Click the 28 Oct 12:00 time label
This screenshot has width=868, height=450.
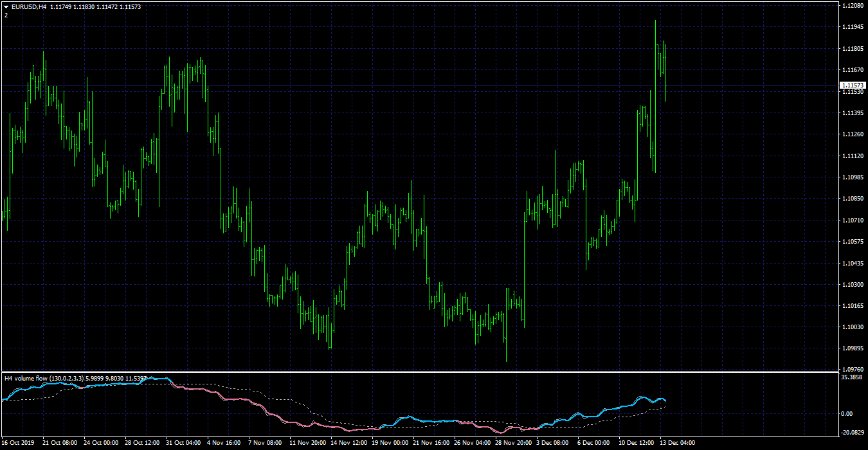point(142,443)
